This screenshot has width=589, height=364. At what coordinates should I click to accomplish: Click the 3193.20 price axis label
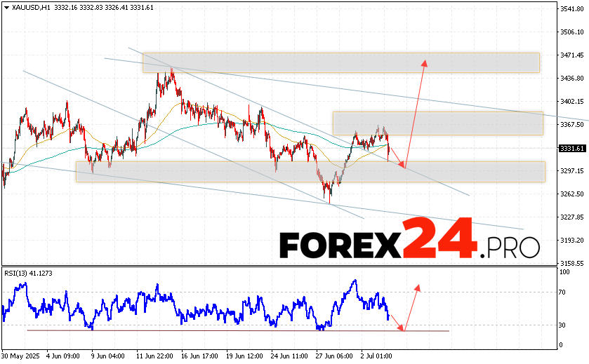pos(573,241)
